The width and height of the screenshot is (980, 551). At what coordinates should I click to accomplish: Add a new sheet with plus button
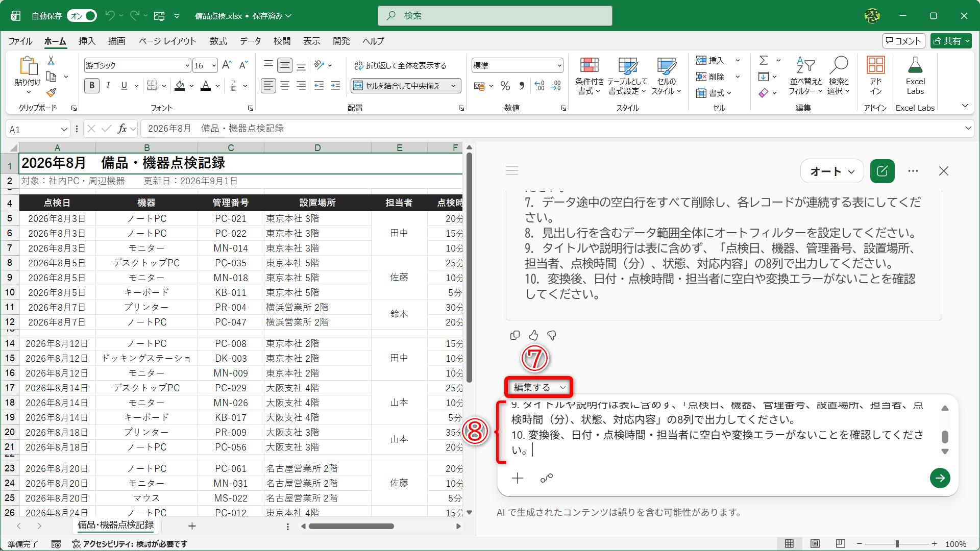pyautogui.click(x=192, y=525)
